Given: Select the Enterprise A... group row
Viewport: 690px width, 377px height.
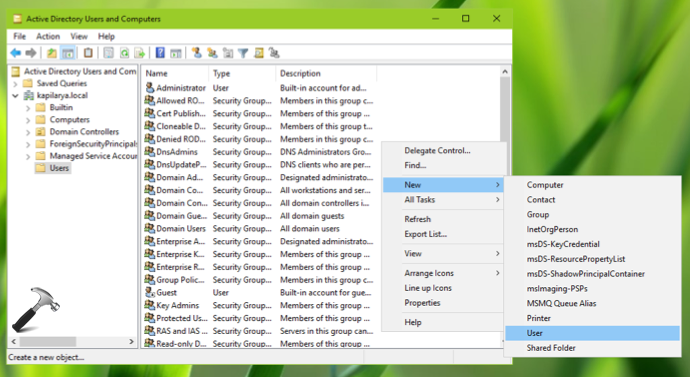Looking at the screenshot, I should tap(260, 242).
